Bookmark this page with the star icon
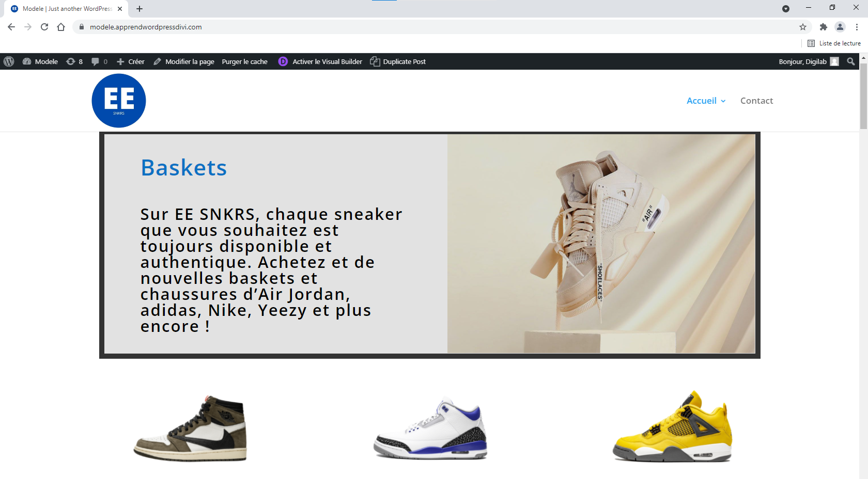The height and width of the screenshot is (479, 868). click(x=803, y=27)
